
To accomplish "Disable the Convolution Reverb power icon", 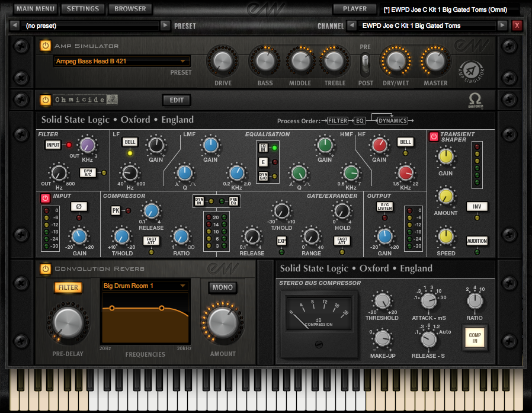I will [46, 268].
